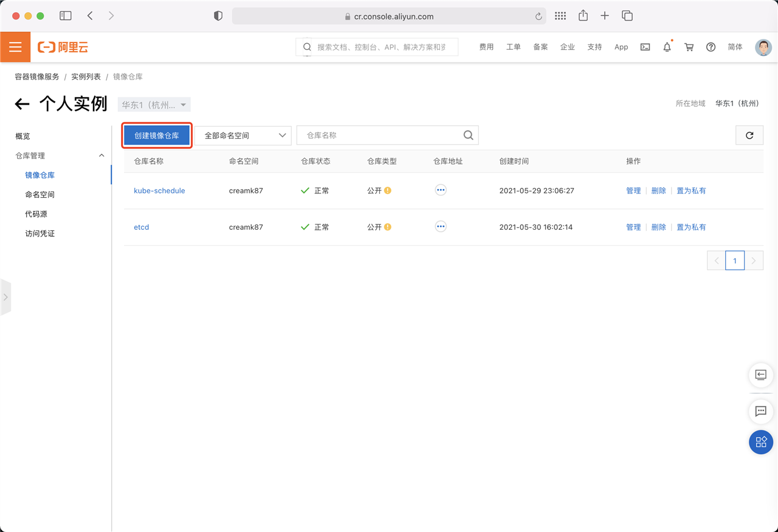Show repository address for etcd
778x532 pixels.
coord(441,227)
